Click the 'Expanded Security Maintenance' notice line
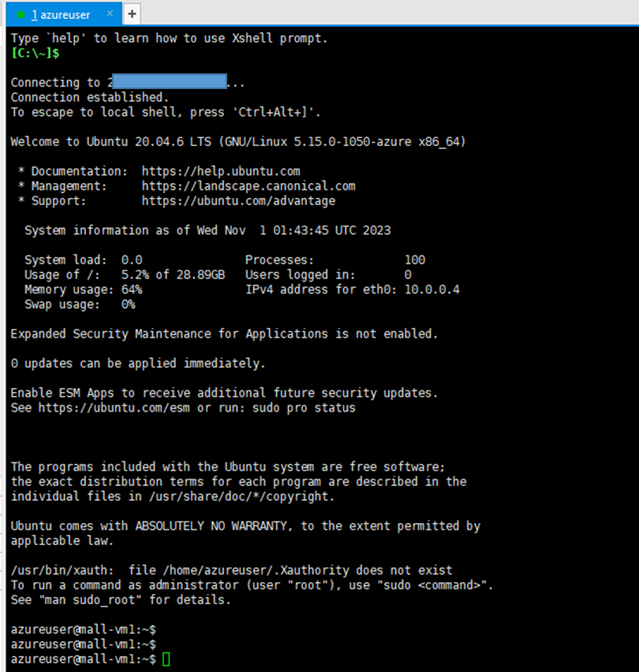639x672 pixels. 224,334
